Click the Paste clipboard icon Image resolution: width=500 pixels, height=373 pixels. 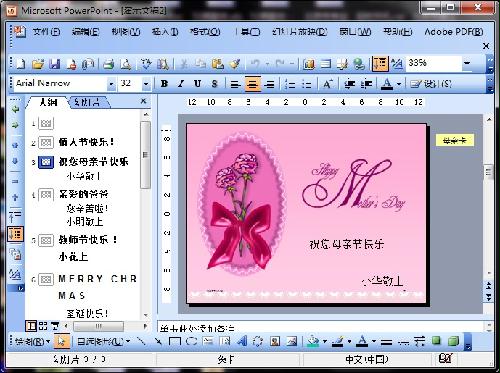pos(218,64)
